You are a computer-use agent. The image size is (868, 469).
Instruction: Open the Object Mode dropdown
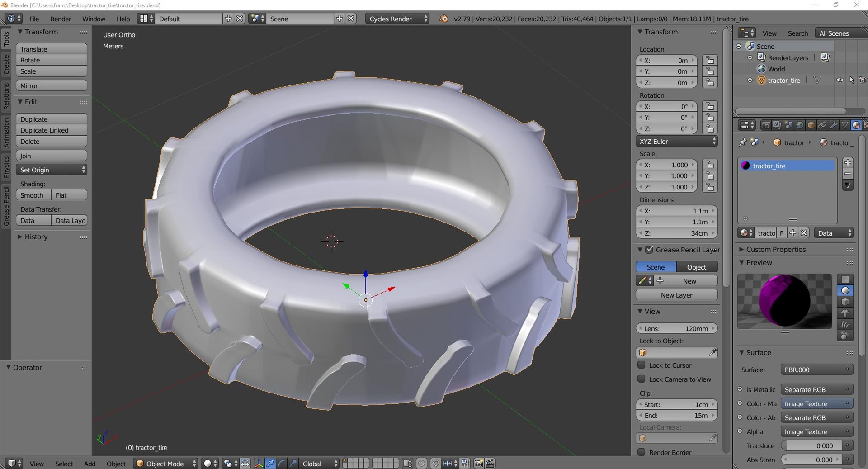[166, 463]
